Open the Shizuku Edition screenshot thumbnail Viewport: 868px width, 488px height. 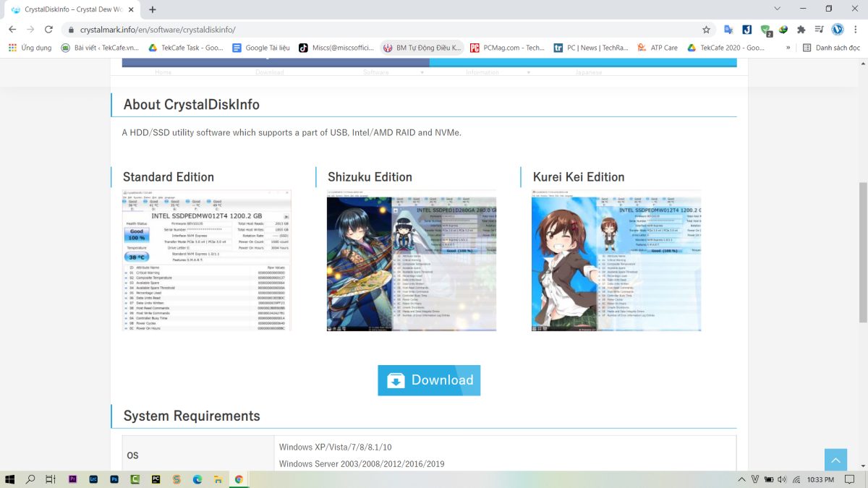point(412,260)
